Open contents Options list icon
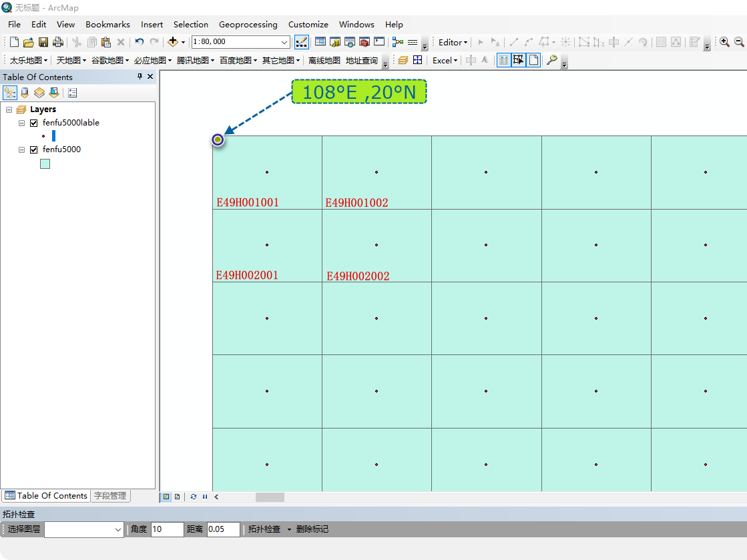The image size is (747, 560). coord(72,92)
